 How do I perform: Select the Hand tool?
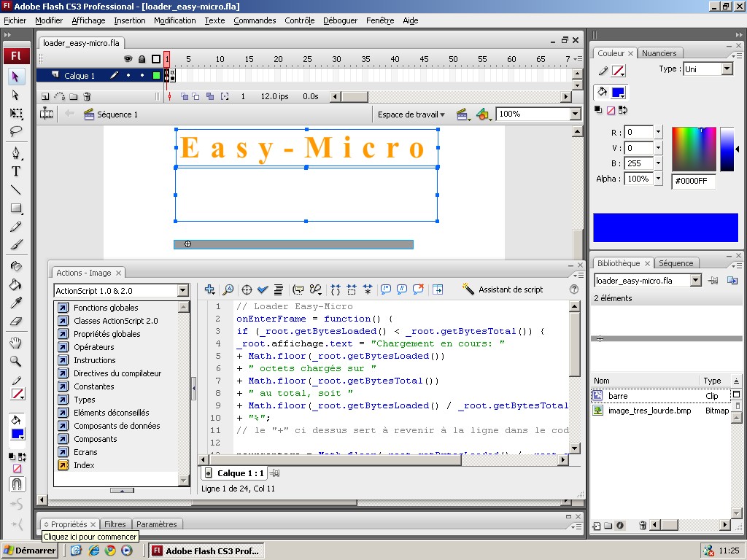[16, 343]
